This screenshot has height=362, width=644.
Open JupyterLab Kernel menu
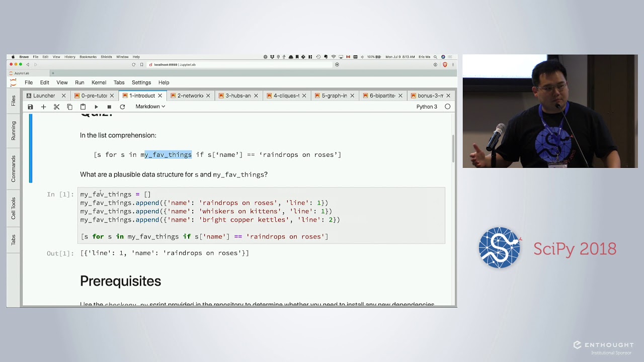coord(99,82)
